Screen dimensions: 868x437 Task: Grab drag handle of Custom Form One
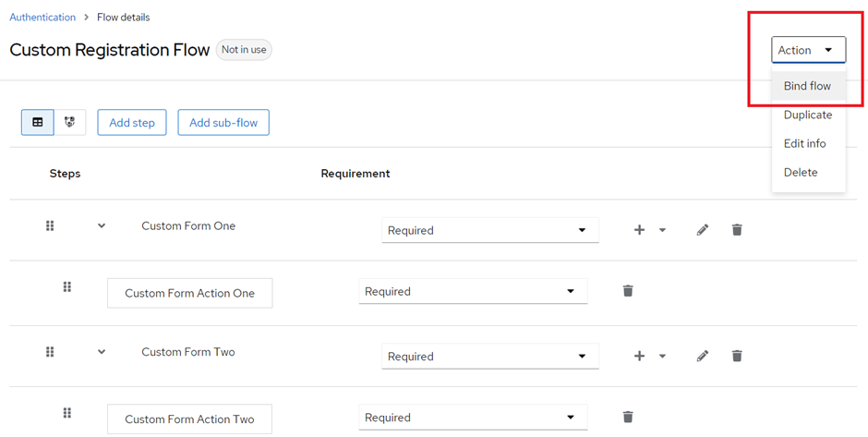tap(50, 226)
